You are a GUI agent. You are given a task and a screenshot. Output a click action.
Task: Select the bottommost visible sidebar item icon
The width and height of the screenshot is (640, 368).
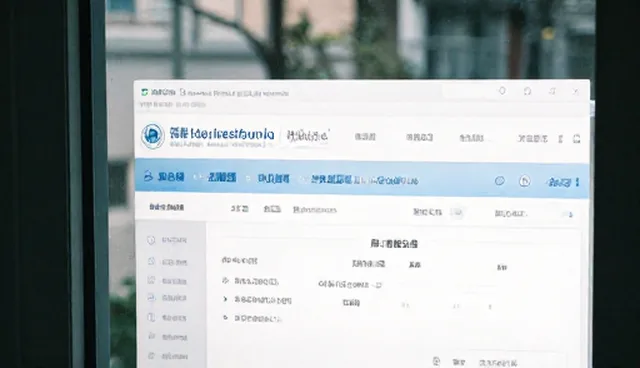(x=151, y=356)
